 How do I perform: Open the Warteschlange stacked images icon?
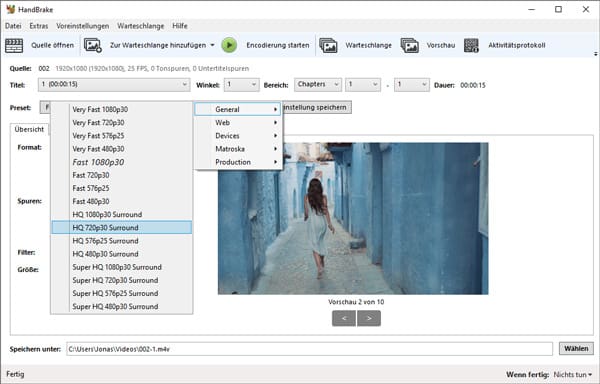point(328,46)
